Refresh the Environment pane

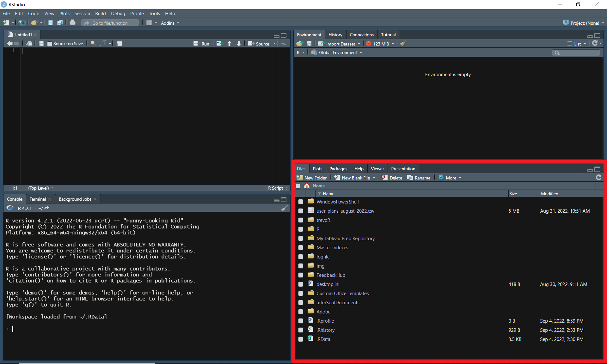[x=595, y=43]
